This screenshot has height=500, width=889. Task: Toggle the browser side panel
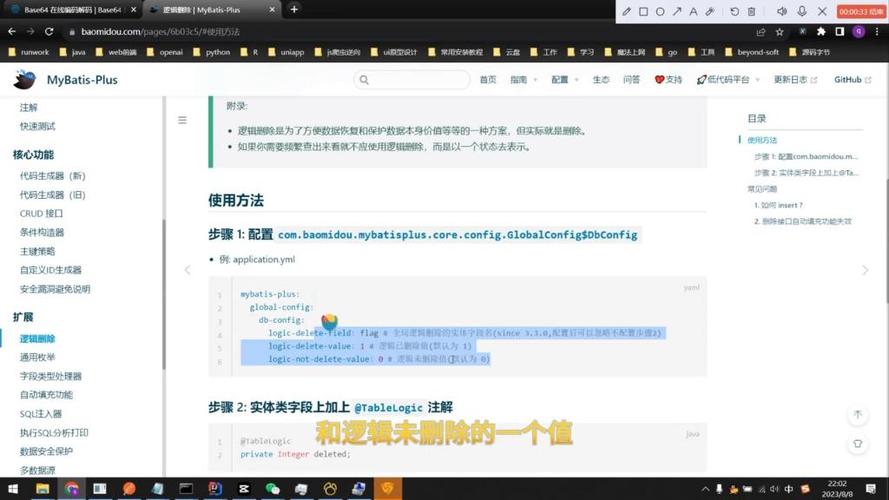pos(840,32)
